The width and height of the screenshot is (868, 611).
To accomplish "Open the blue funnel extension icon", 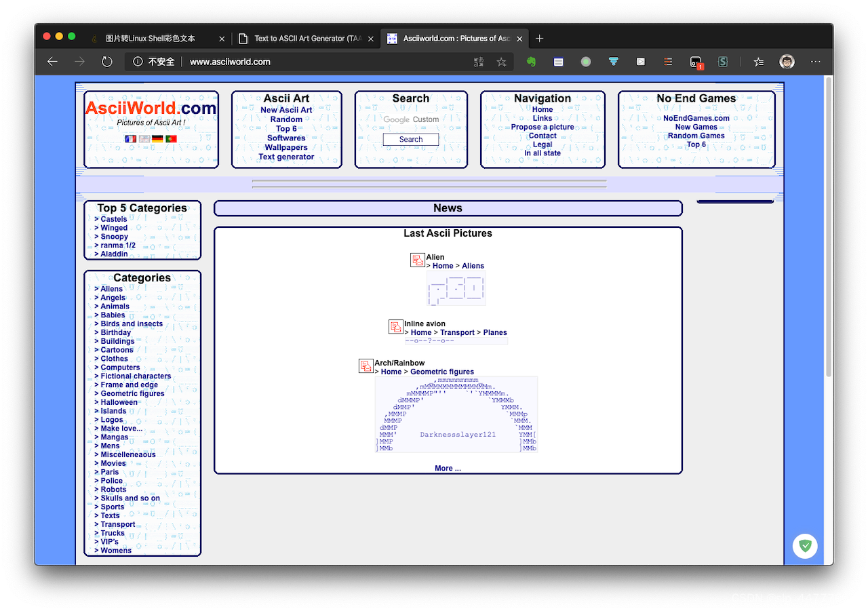I will click(613, 62).
